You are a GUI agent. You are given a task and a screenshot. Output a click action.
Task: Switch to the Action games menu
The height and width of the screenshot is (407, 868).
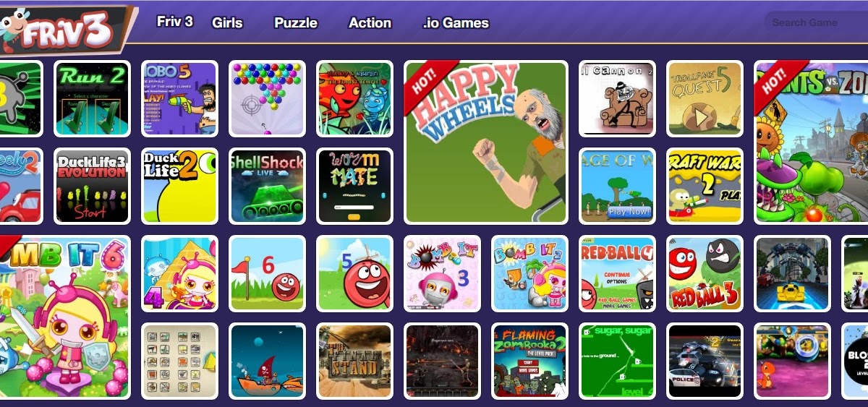pos(370,22)
